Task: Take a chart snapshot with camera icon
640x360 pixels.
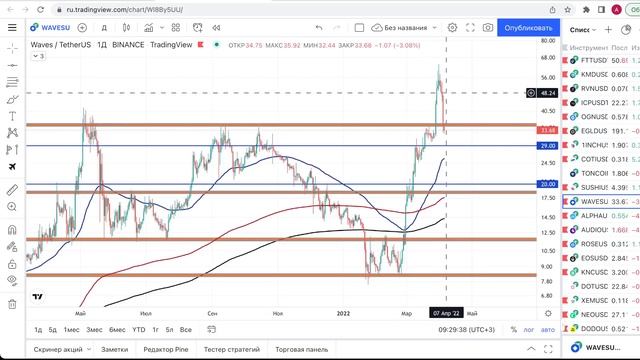Action: [488, 27]
